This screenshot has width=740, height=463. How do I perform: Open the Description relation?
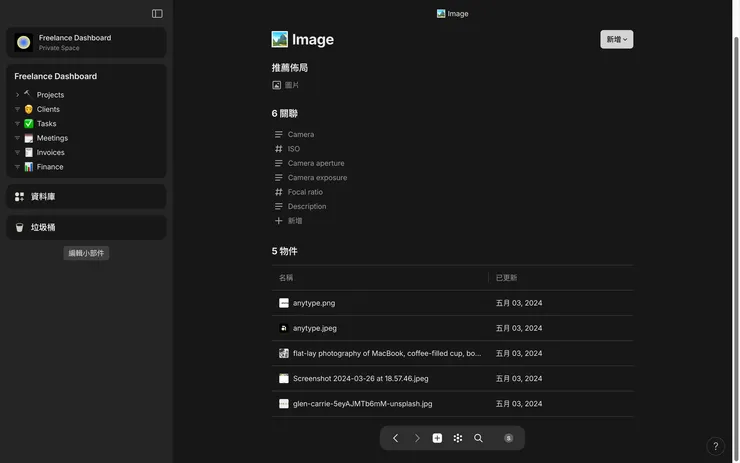pyautogui.click(x=307, y=206)
